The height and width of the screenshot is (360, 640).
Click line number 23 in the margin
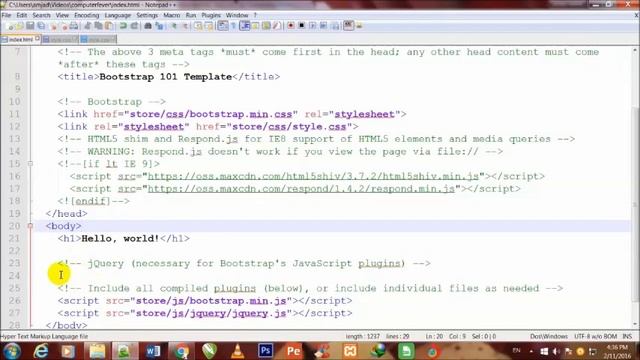tap(15, 263)
